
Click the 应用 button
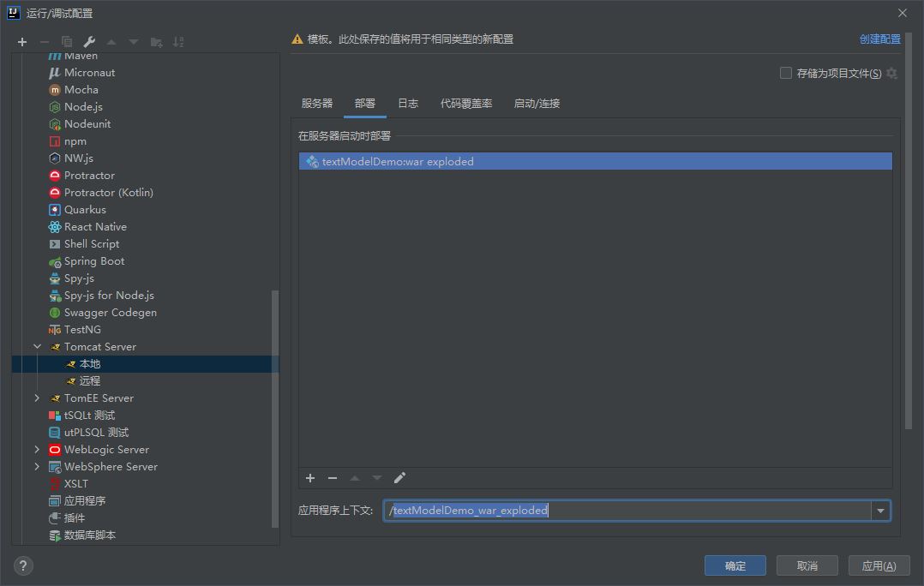(879, 565)
